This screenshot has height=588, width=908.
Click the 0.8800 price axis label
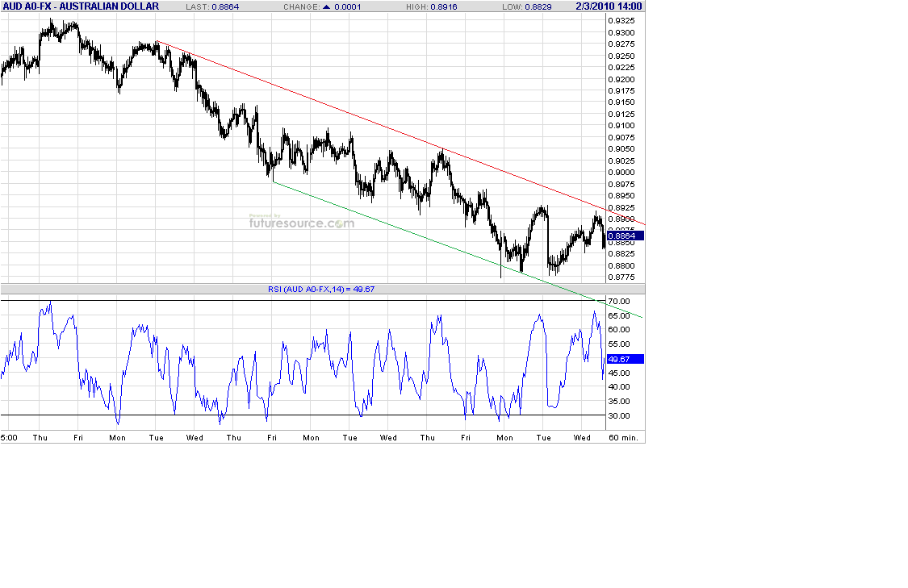(x=621, y=266)
